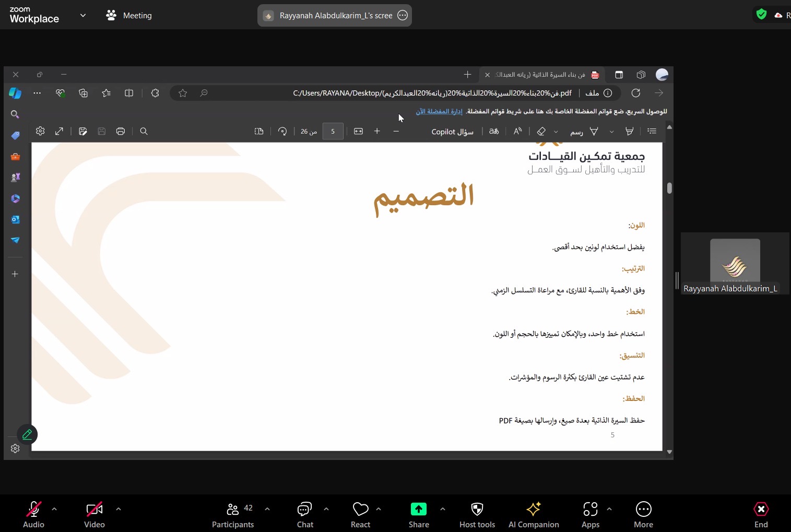Open PDF table of contents icon
The height and width of the screenshot is (532, 791).
652,131
